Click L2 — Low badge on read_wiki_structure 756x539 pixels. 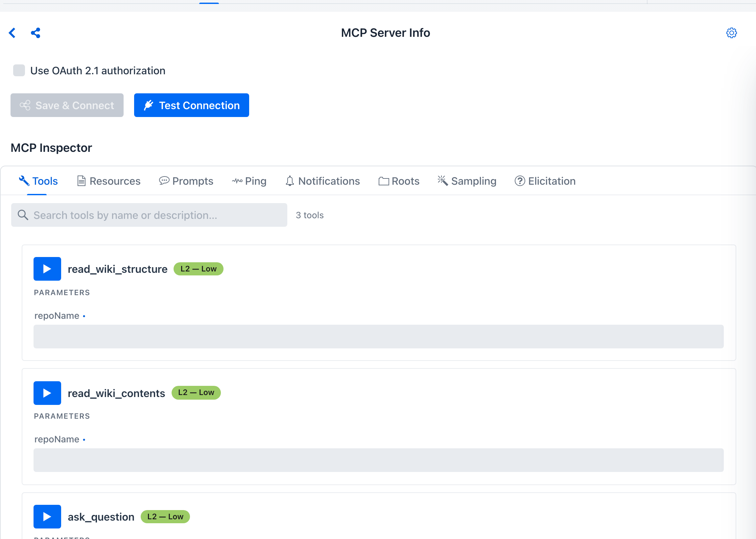coord(199,269)
